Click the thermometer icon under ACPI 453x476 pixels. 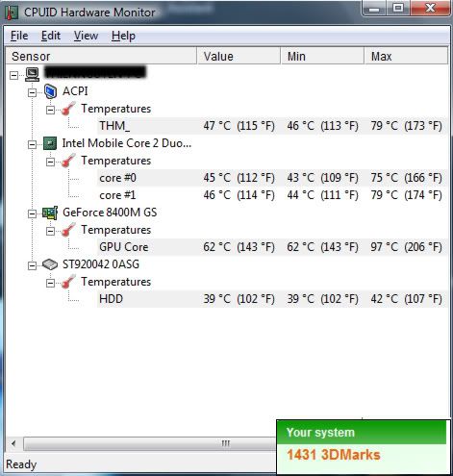[68, 109]
